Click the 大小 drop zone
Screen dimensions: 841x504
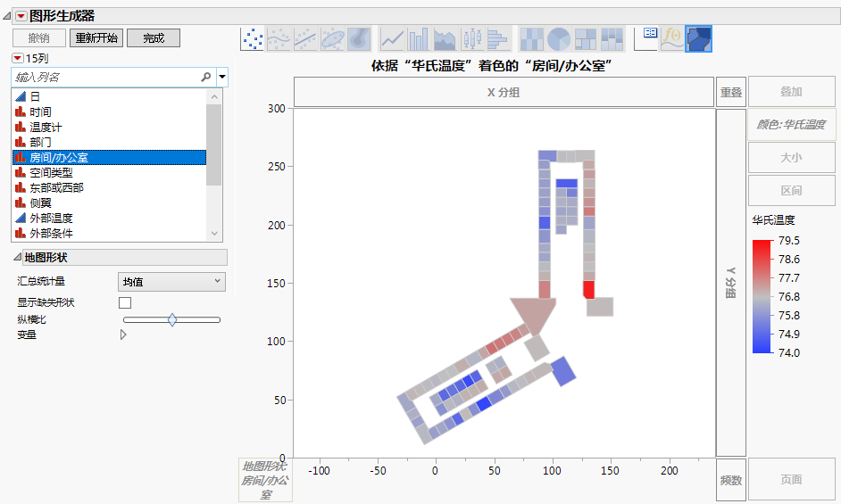point(791,158)
